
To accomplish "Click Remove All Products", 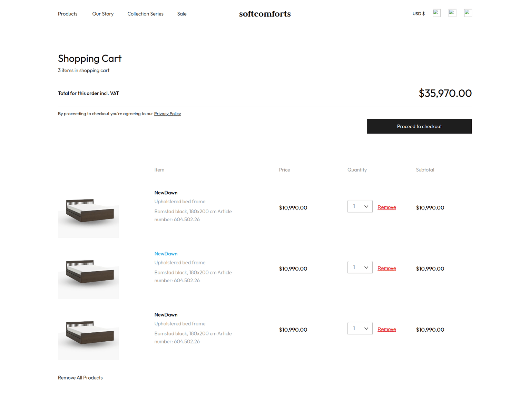I will coord(80,378).
